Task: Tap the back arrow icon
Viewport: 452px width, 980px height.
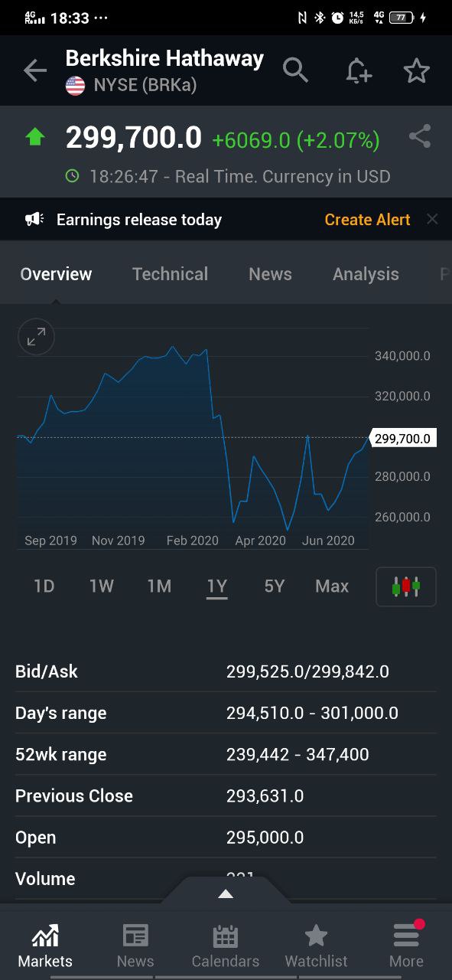Action: tap(35, 71)
